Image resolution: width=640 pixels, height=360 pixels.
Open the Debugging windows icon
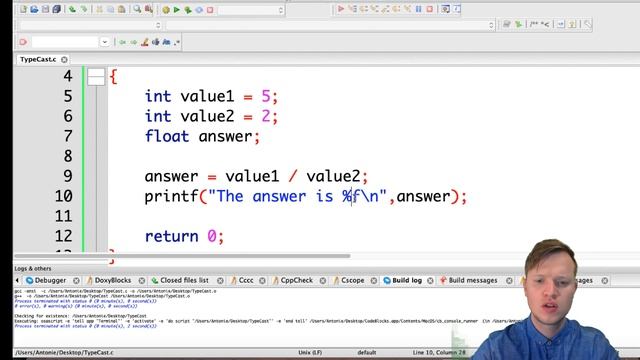coord(445,9)
